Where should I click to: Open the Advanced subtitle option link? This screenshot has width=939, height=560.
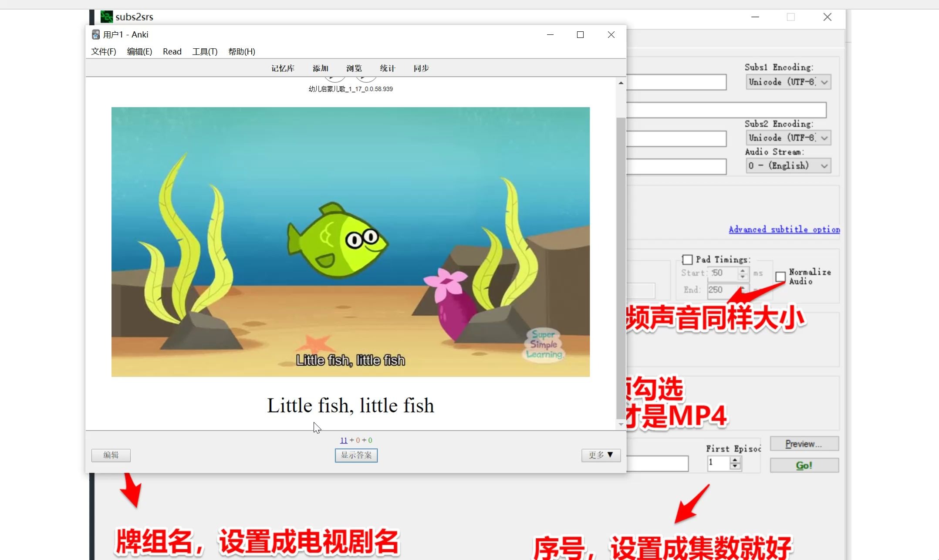[784, 229]
